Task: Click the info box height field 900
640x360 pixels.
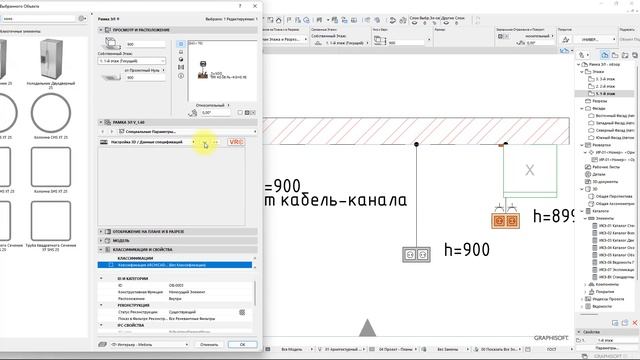Action: click(406, 42)
